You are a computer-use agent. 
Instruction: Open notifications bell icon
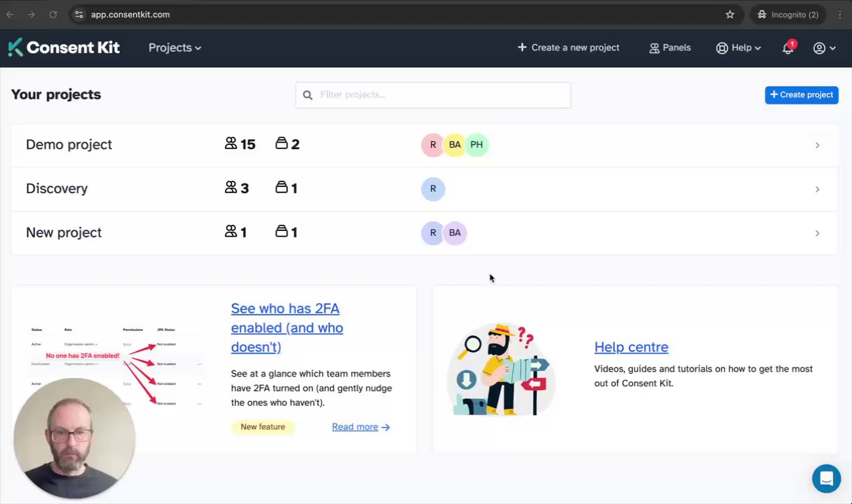click(x=788, y=48)
